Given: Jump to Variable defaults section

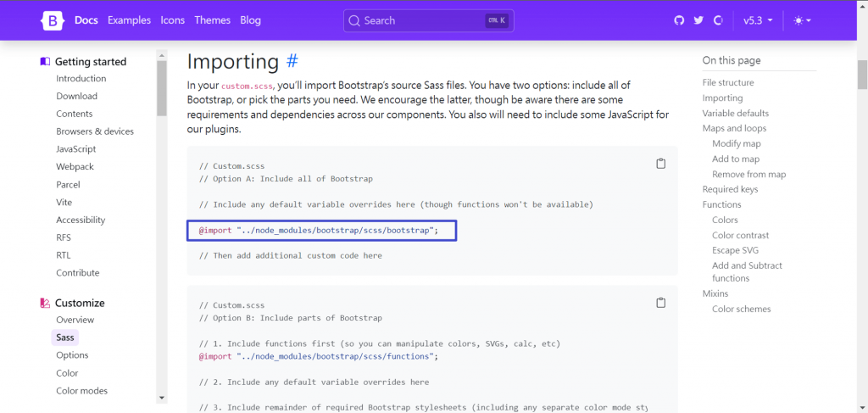Looking at the screenshot, I should [x=736, y=113].
